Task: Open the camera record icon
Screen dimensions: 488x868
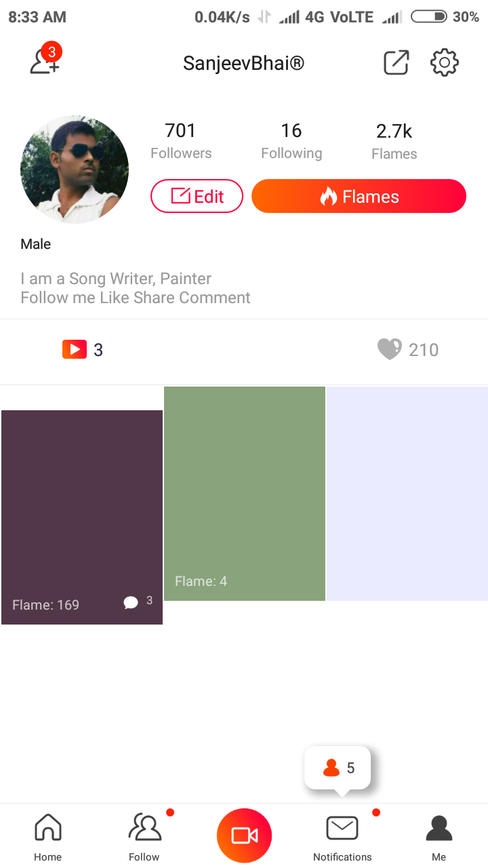Action: (x=244, y=835)
